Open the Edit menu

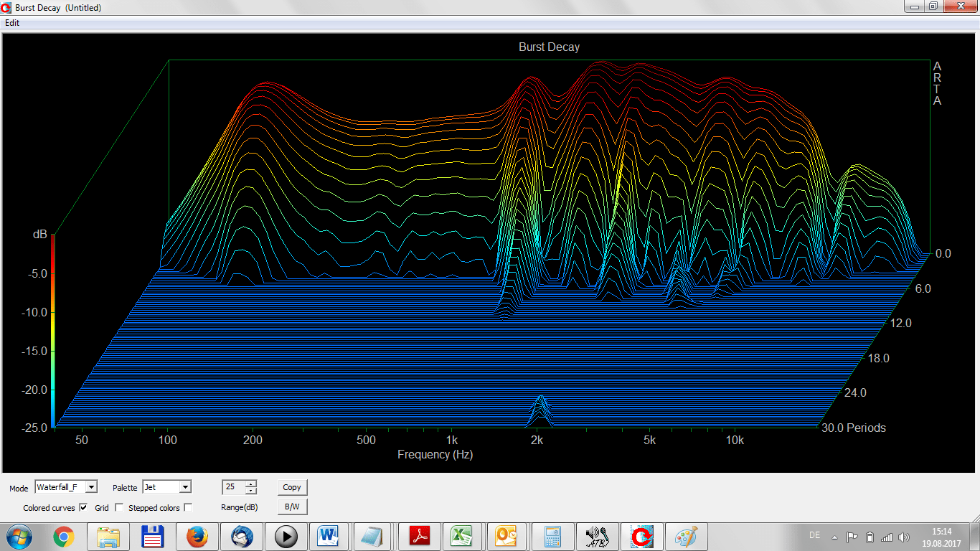(12, 23)
